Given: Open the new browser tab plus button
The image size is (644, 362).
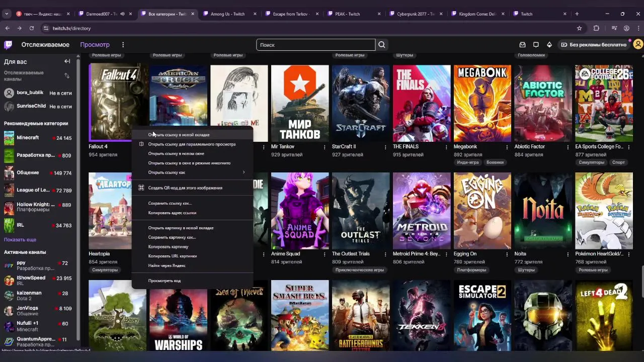Looking at the screenshot, I should [x=577, y=14].
